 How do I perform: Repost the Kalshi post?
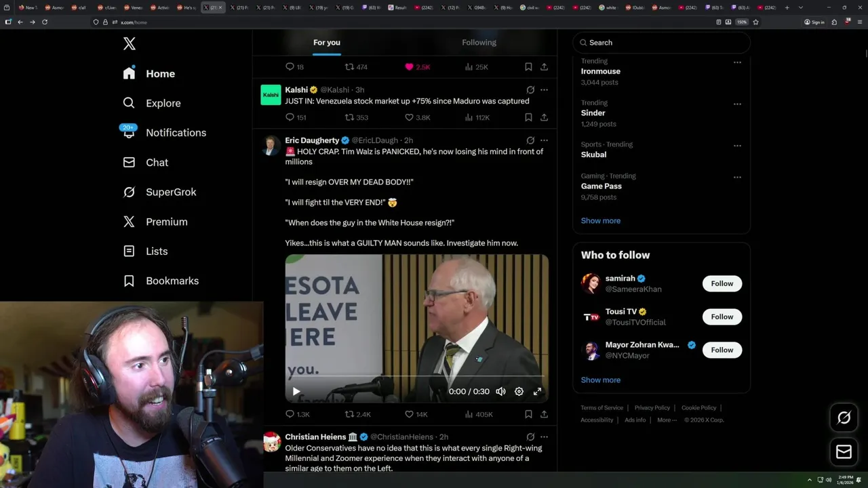coord(357,117)
